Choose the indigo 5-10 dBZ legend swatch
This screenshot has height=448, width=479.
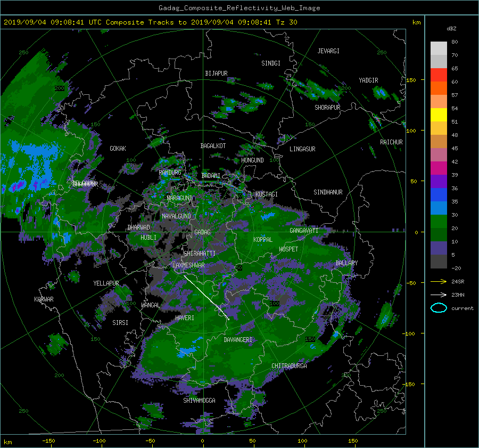point(439,248)
